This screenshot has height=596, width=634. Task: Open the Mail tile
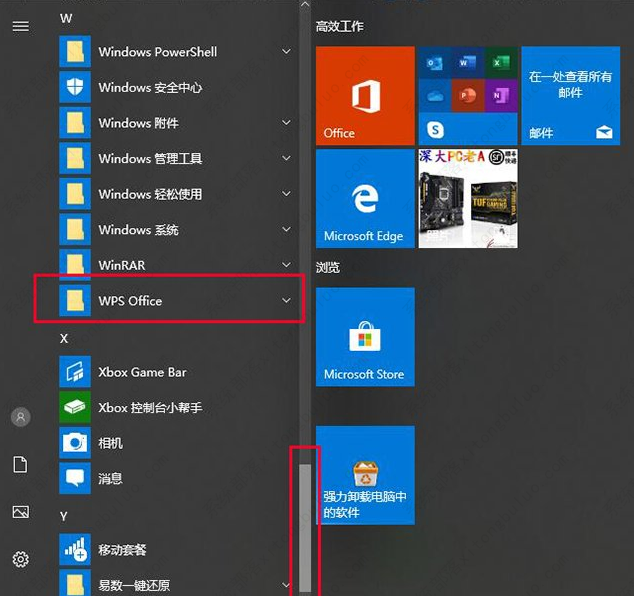[570, 96]
